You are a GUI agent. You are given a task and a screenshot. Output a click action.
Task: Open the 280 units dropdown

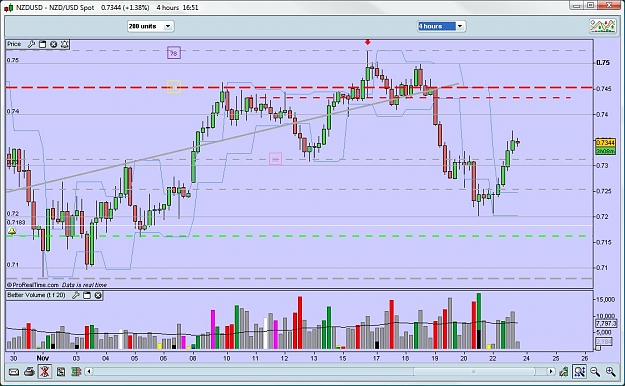tap(151, 26)
